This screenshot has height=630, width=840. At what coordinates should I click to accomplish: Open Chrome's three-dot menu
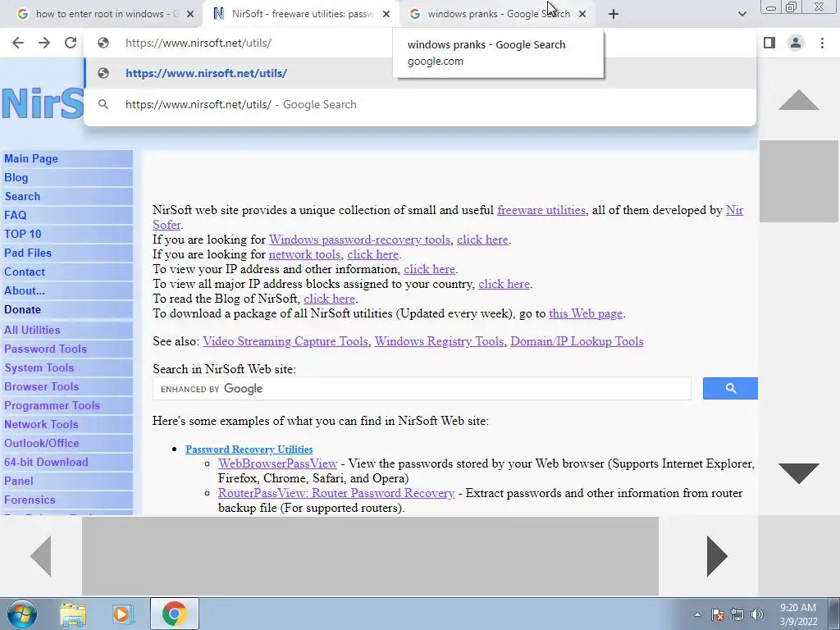(x=822, y=43)
